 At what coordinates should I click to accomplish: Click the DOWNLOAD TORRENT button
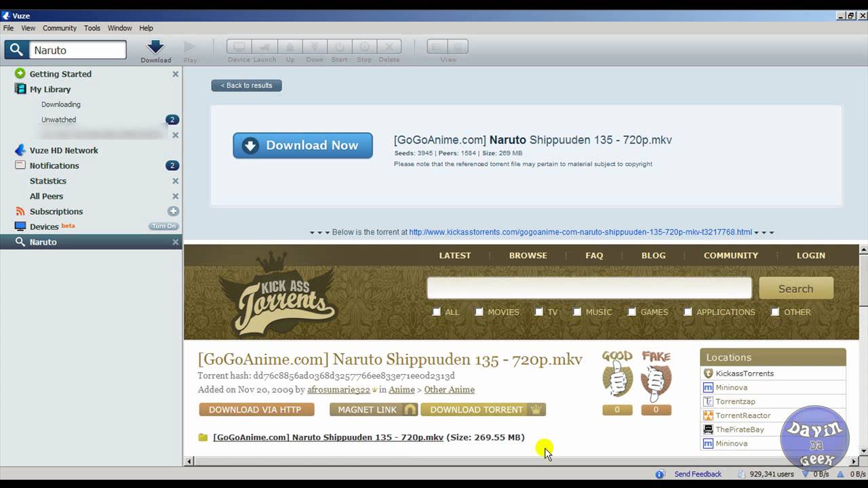[483, 409]
